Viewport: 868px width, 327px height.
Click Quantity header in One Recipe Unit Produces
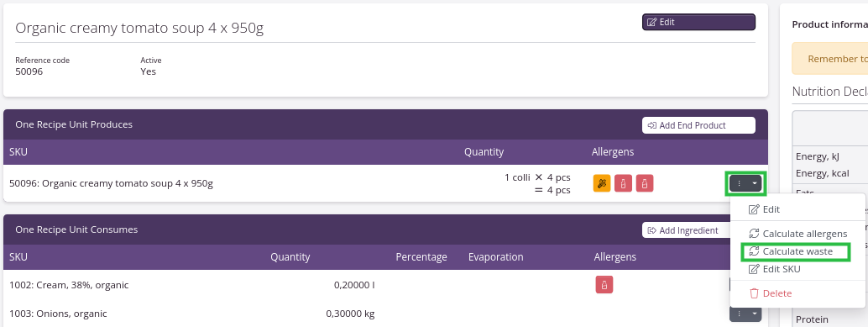(484, 152)
